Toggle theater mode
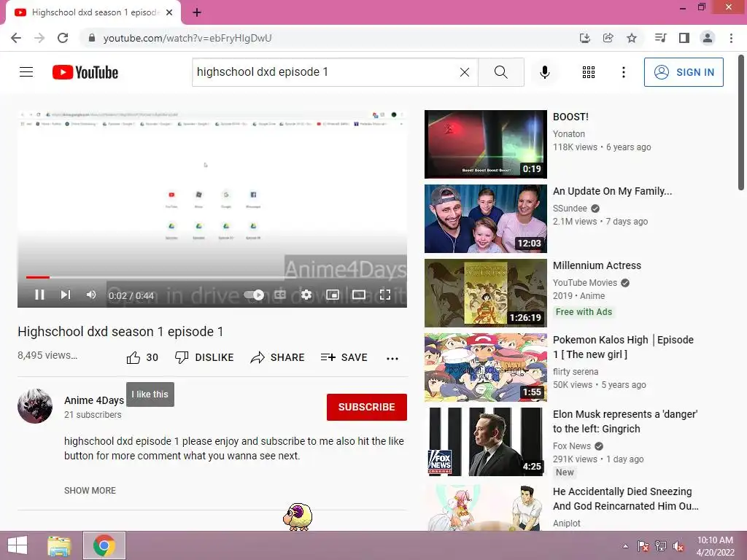Viewport: 747px width, 560px height. [x=358, y=295]
